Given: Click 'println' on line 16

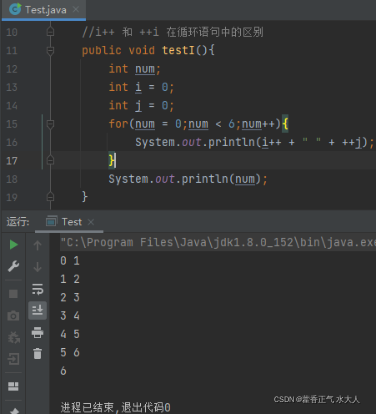Looking at the screenshot, I should pyautogui.click(x=231, y=142).
